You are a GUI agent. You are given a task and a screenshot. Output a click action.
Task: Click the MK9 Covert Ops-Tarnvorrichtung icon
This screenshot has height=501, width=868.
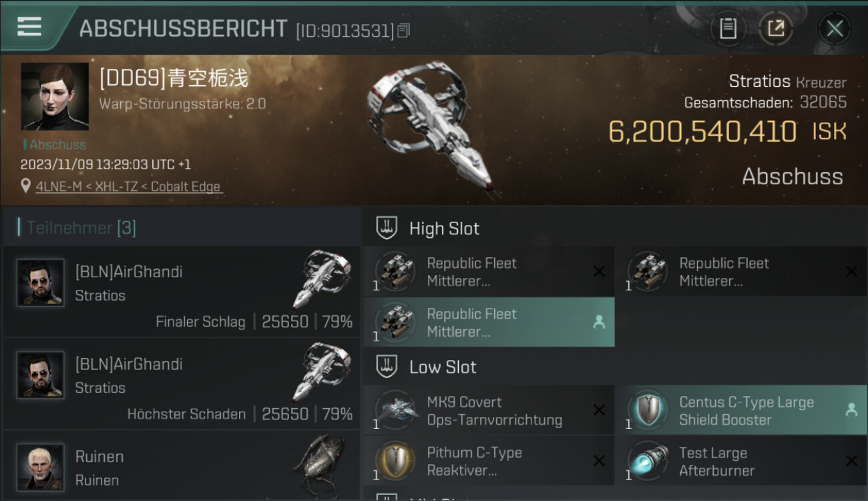coord(397,410)
